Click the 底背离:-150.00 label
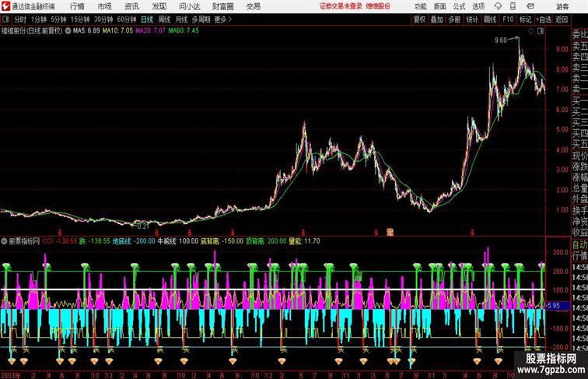The image size is (588, 379). coord(222,241)
